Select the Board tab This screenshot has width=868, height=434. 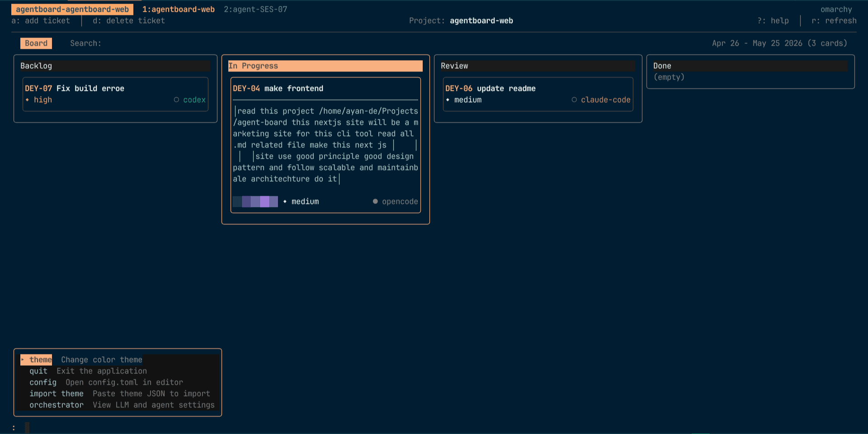pos(36,43)
